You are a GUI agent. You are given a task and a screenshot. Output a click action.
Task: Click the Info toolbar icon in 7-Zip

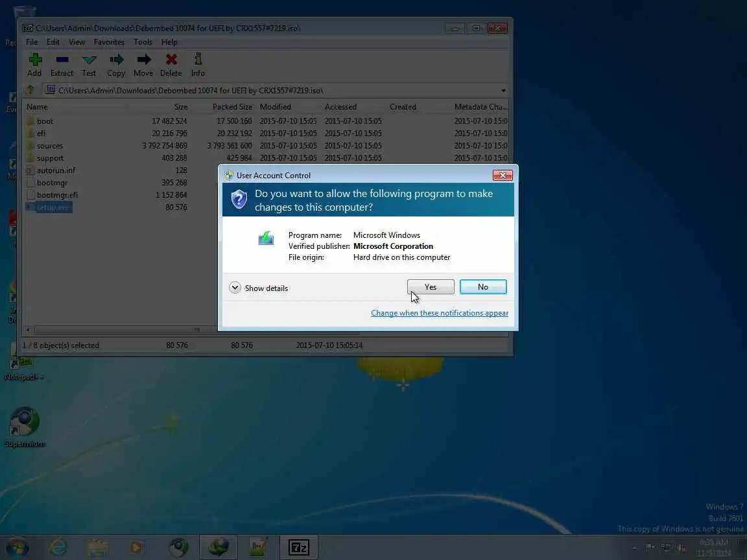click(198, 60)
